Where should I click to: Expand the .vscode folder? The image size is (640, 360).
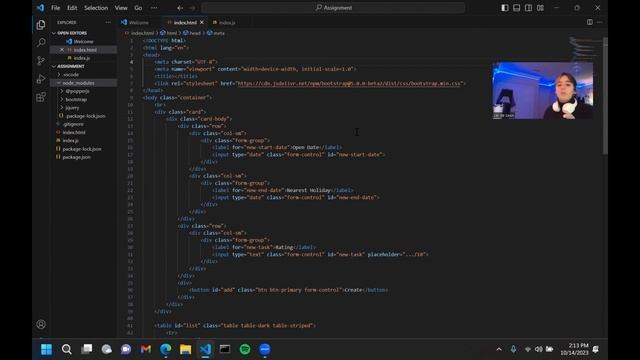(59, 75)
